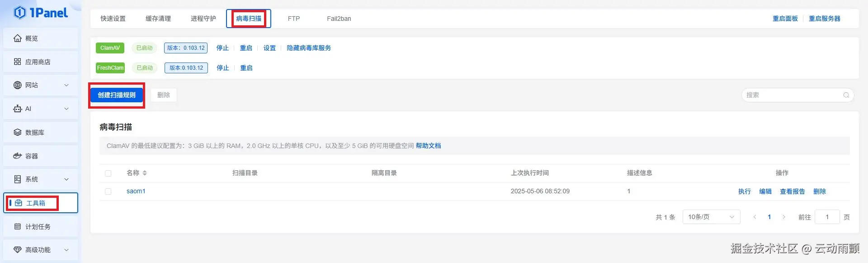Tick the saom1 row checkbox

108,191
